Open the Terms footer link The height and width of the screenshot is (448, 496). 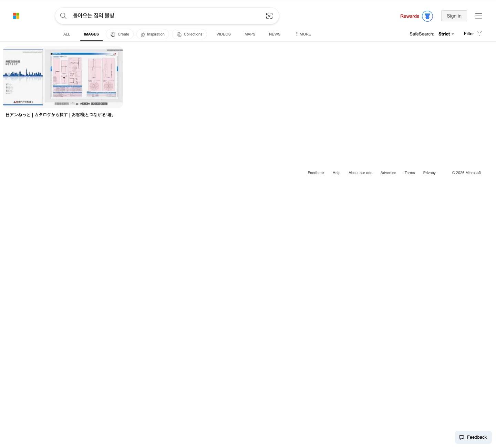410,173
